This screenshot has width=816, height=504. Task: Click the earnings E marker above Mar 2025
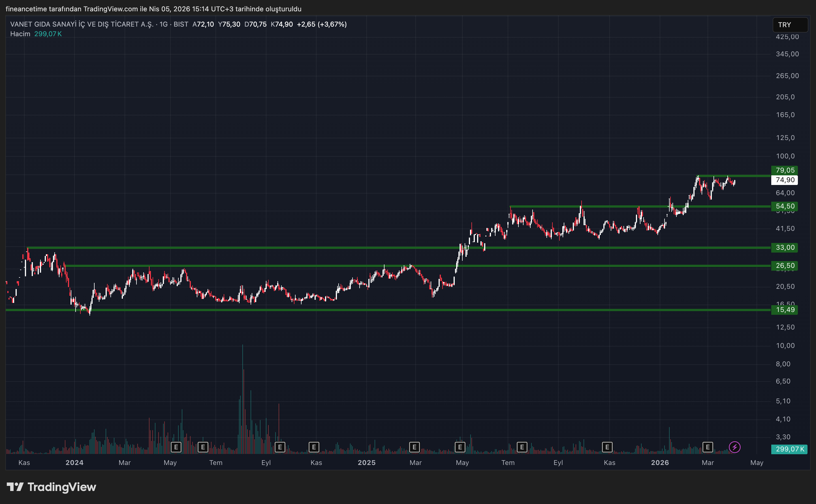coord(414,447)
